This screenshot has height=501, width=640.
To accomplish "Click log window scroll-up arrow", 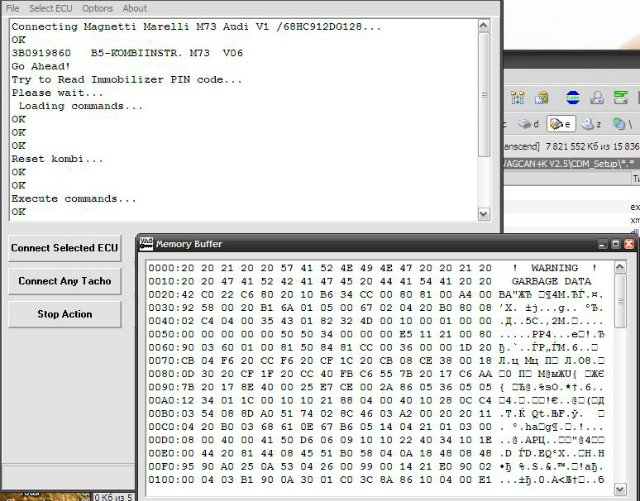I will click(484, 26).
